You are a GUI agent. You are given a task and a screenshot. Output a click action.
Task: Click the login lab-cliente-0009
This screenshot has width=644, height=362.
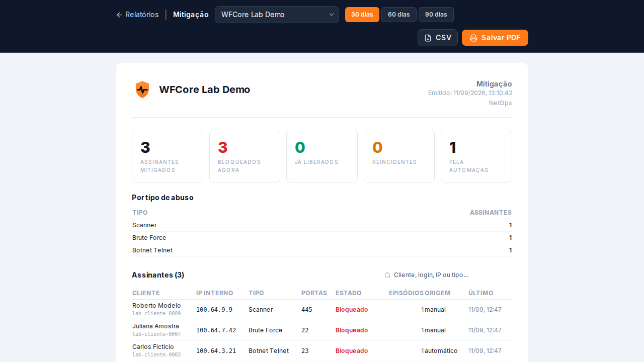coord(156,313)
